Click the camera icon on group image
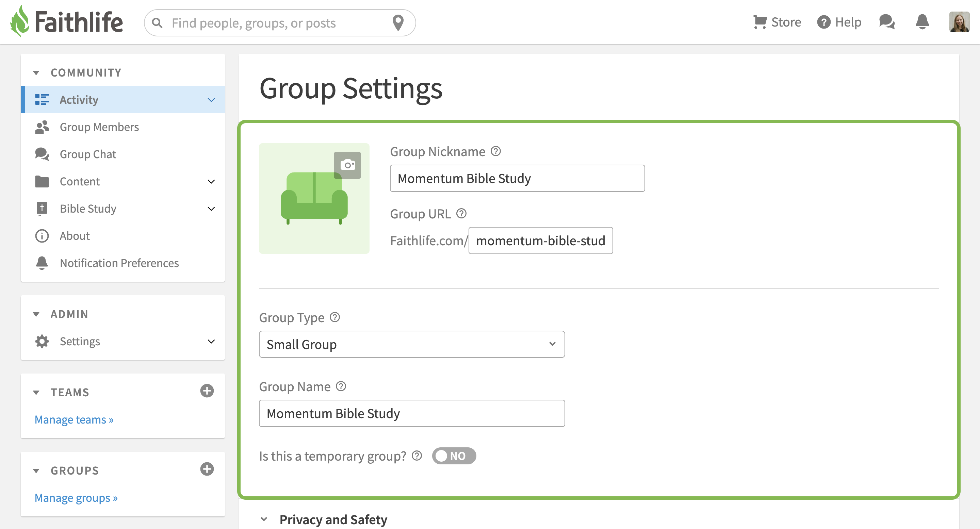The height and width of the screenshot is (529, 980). 347,165
